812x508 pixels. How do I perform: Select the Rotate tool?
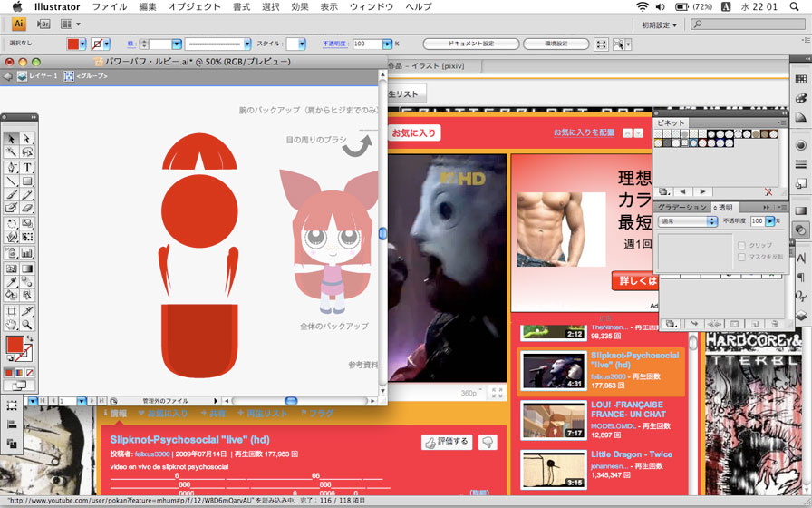(x=12, y=224)
